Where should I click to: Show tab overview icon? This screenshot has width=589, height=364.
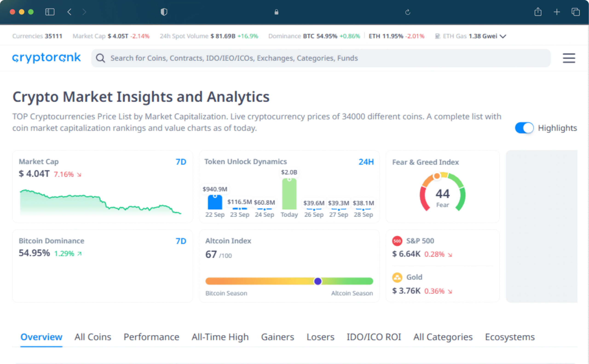pos(575,12)
